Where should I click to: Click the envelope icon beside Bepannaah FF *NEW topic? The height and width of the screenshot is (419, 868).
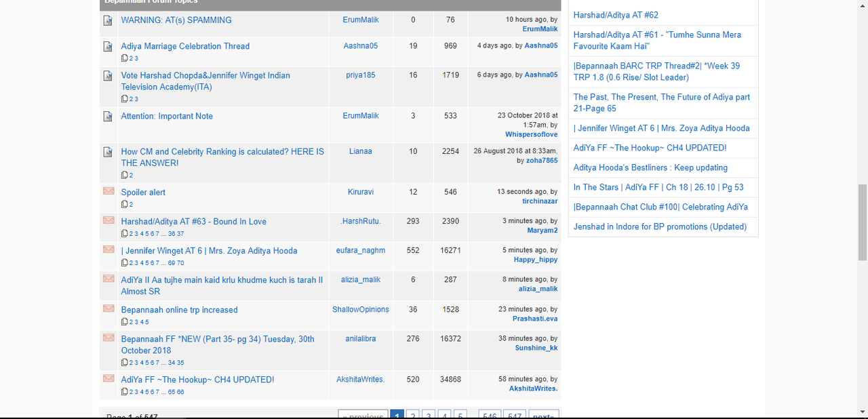click(108, 338)
